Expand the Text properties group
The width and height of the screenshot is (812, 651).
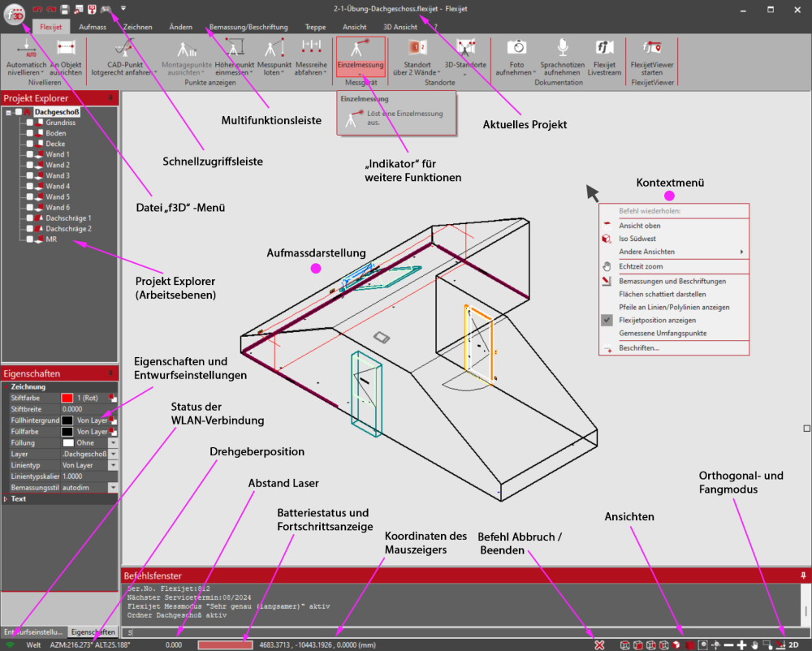point(6,499)
